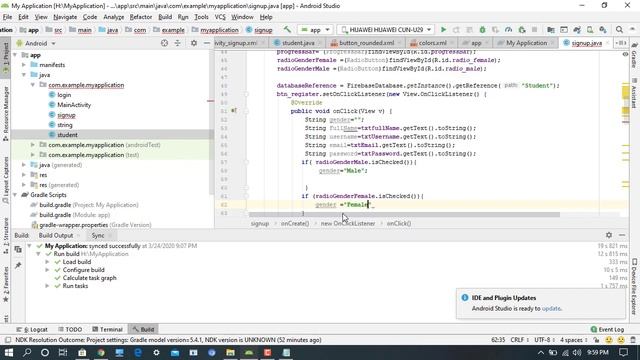Click CRLF line separator in status bar

(x=519, y=340)
